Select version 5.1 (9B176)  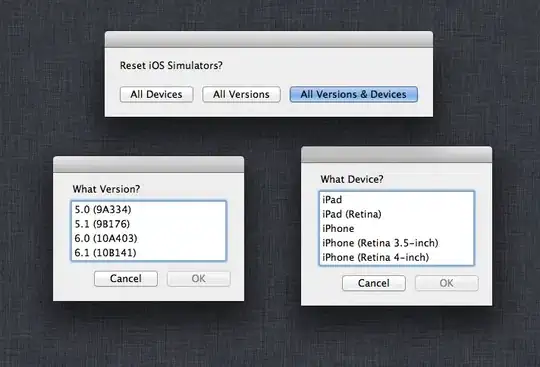tap(148, 224)
